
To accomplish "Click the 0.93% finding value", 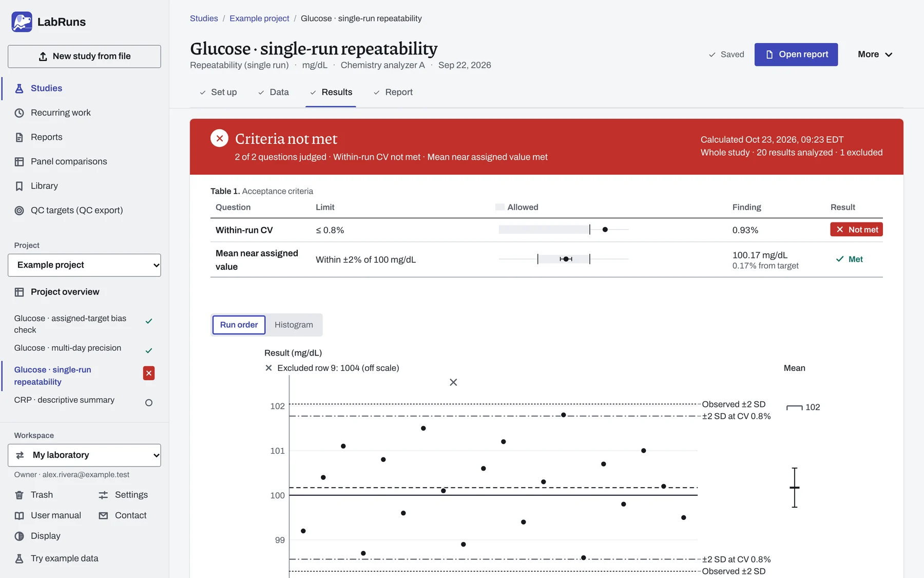I will (x=745, y=230).
